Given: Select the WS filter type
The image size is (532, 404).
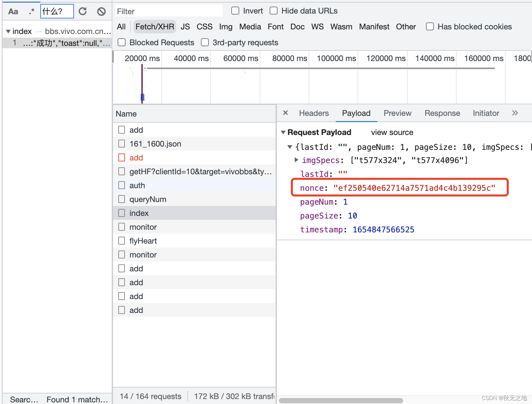Looking at the screenshot, I should (x=318, y=27).
